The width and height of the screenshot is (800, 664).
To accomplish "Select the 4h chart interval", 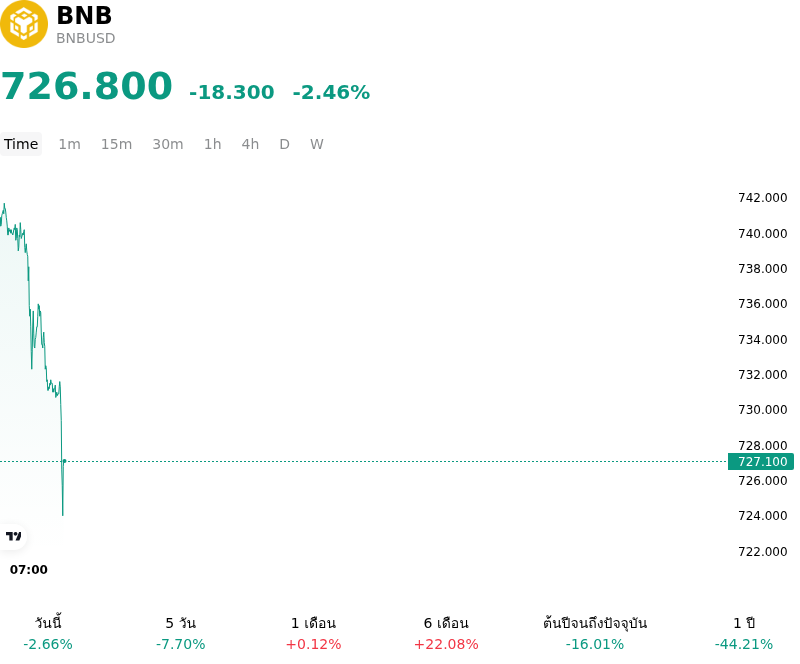I will (x=250, y=144).
